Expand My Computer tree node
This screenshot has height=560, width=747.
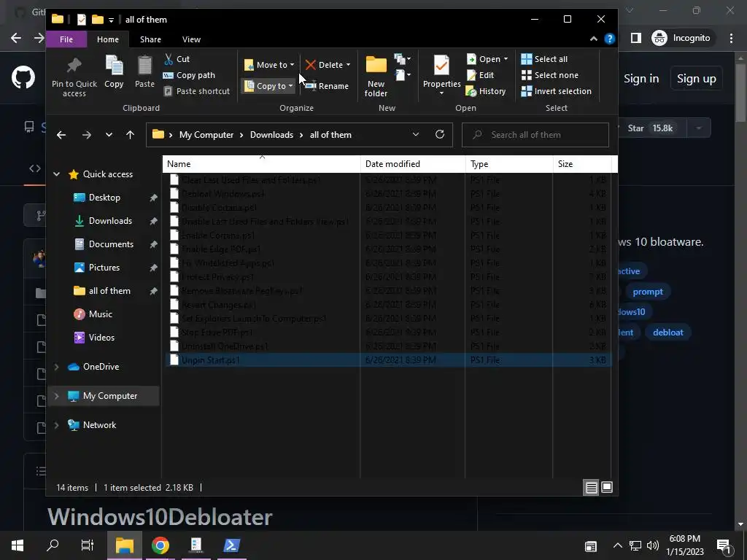[x=56, y=396]
